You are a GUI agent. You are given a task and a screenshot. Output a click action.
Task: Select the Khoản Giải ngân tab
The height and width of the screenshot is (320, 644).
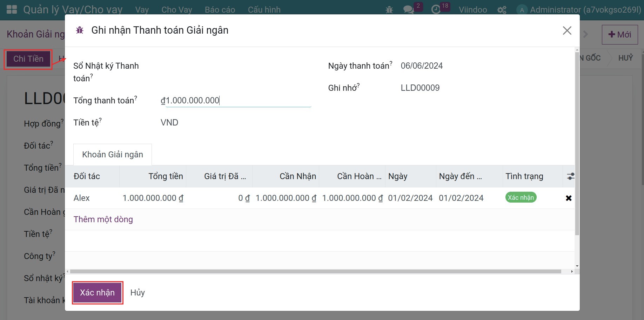click(x=113, y=155)
